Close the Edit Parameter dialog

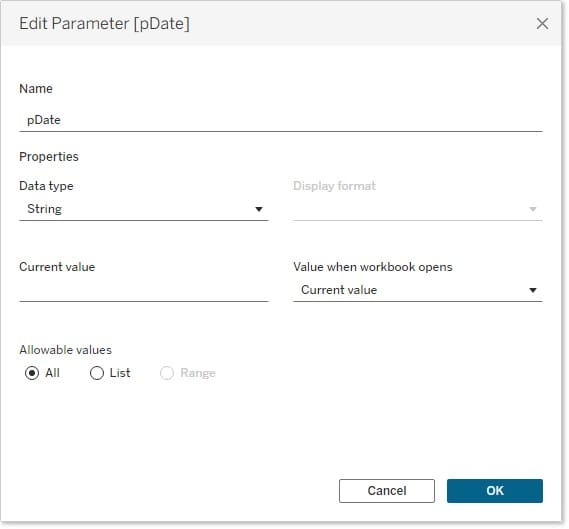pyautogui.click(x=542, y=24)
